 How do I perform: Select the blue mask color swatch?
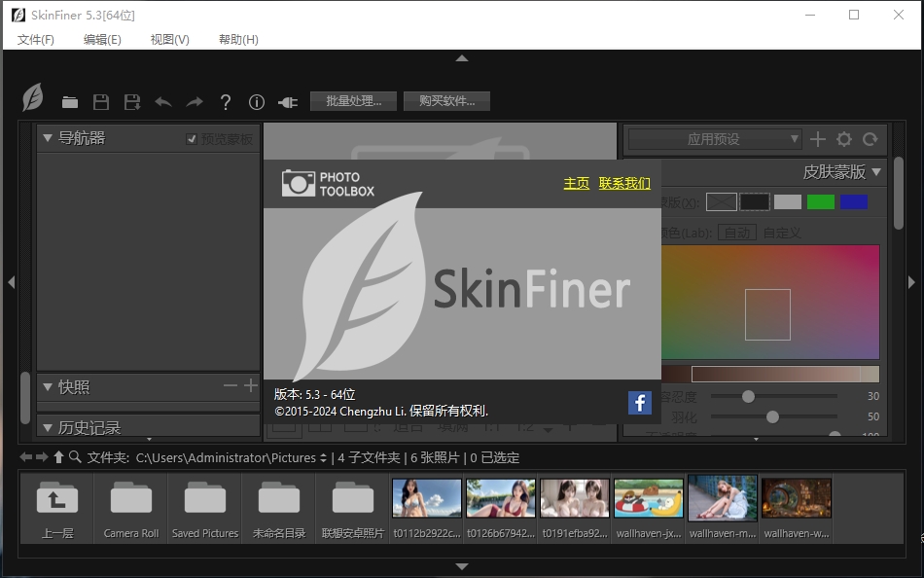click(853, 201)
